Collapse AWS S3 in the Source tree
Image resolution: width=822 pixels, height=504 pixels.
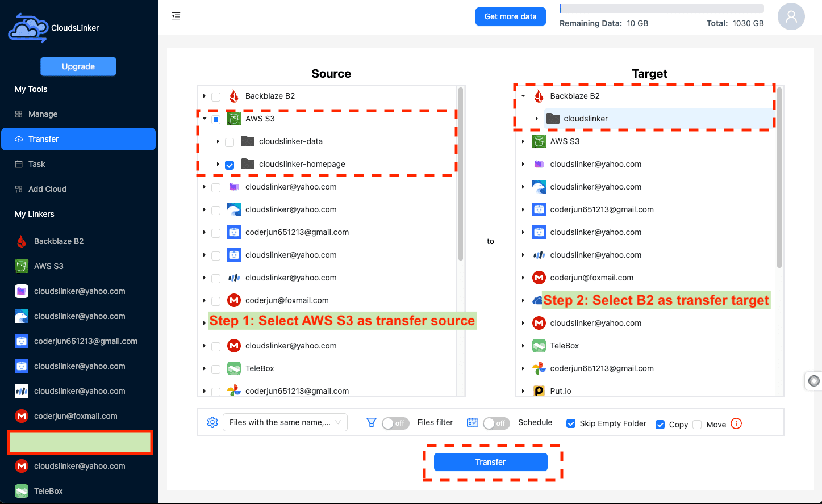click(205, 119)
